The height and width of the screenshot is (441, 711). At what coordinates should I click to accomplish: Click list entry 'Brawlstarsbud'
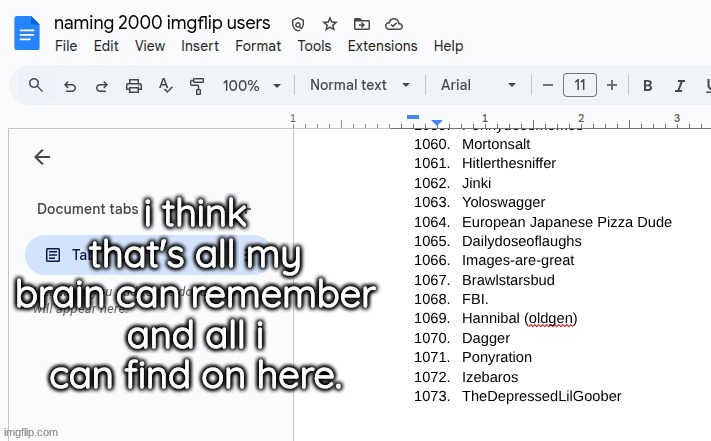[508, 280]
